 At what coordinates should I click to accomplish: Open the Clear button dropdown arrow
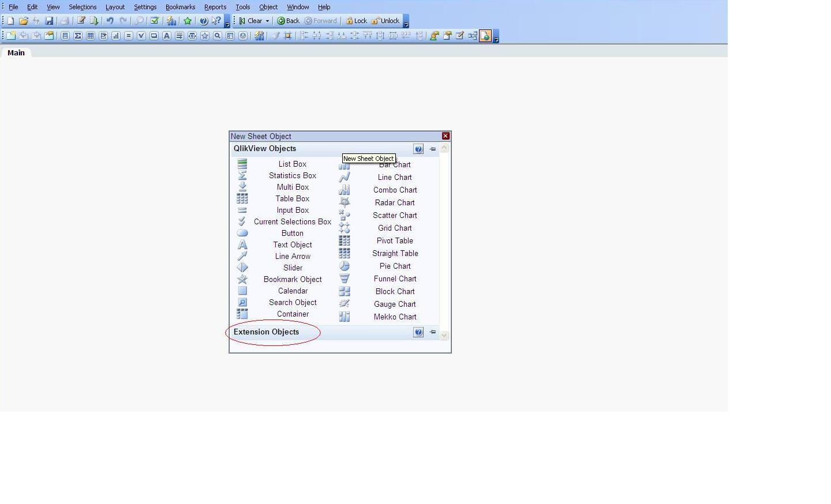pyautogui.click(x=267, y=21)
